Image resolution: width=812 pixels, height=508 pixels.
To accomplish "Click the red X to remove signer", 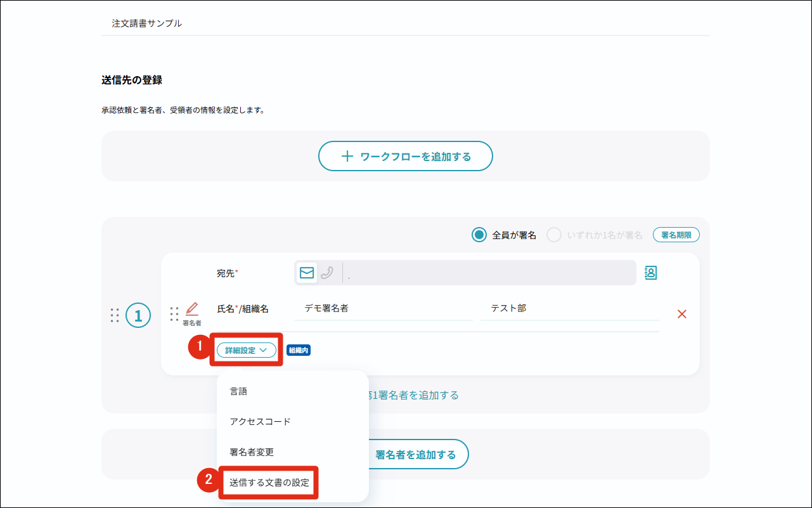I will (x=682, y=314).
